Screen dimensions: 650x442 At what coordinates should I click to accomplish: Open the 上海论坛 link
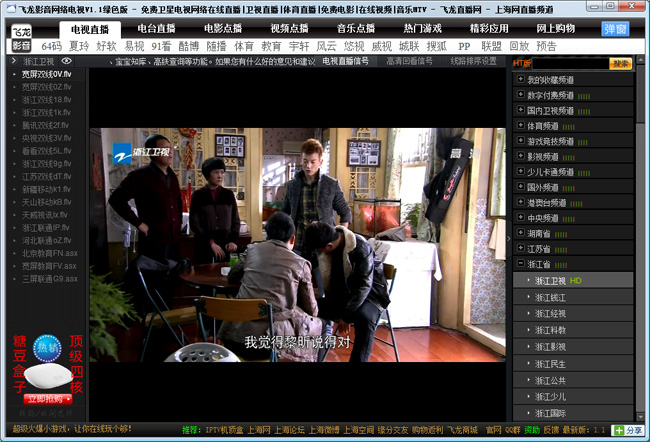coord(289,430)
